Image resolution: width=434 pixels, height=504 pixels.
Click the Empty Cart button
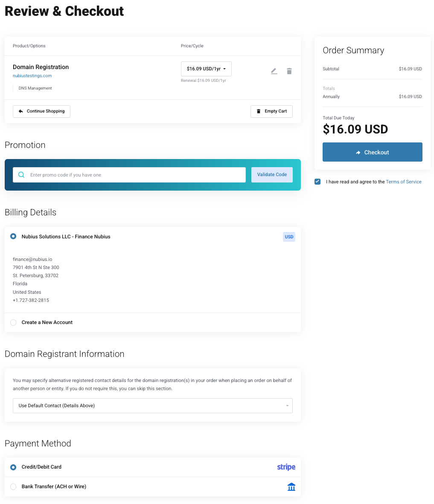pyautogui.click(x=271, y=111)
